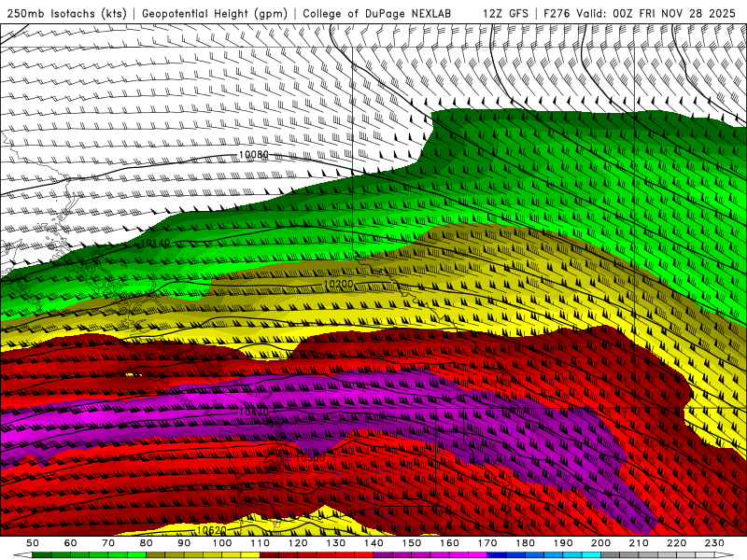
Task: Click the left arrow end of the colorbar
Action: coord(22,555)
